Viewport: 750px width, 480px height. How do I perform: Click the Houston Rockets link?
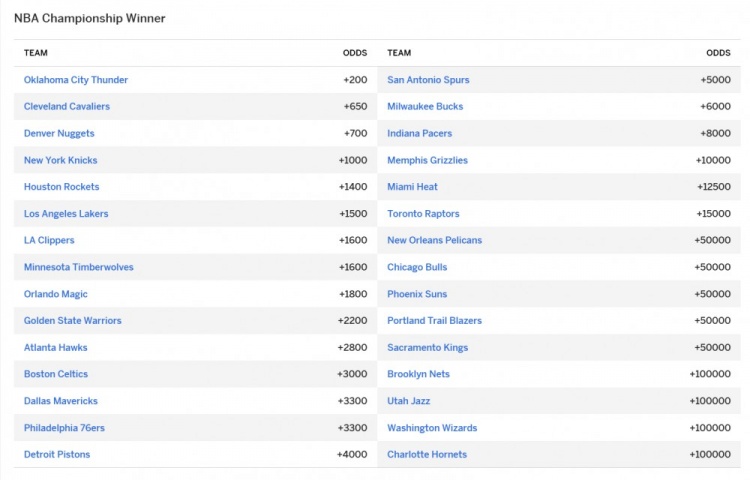[x=62, y=187]
